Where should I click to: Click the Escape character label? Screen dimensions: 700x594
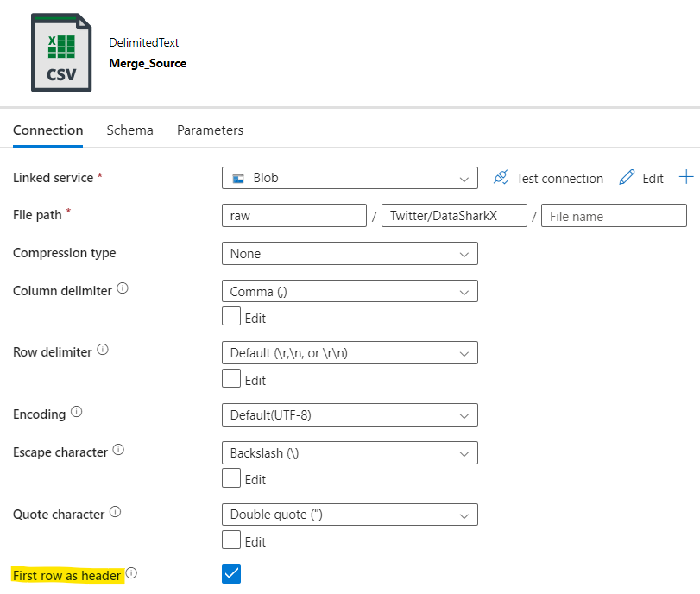[x=60, y=452]
